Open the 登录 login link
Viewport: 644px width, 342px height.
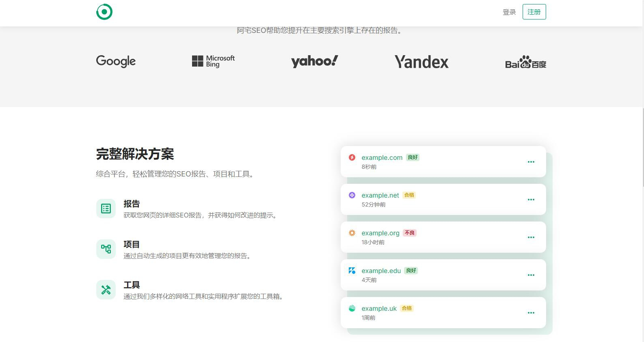tap(509, 12)
